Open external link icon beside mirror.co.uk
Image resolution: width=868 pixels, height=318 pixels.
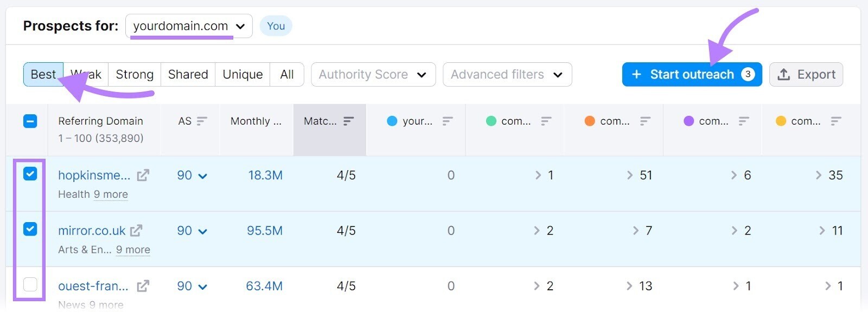pos(136,231)
